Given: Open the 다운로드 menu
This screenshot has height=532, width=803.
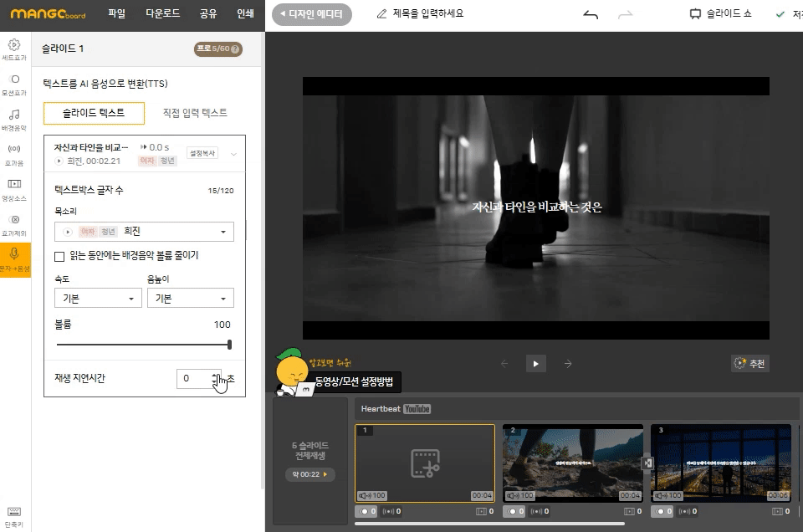Looking at the screenshot, I should (x=163, y=14).
